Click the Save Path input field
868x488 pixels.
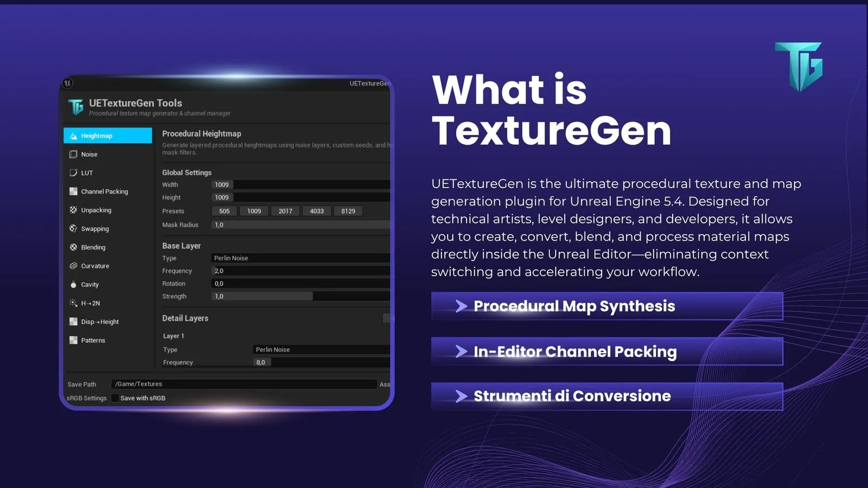[x=244, y=384]
